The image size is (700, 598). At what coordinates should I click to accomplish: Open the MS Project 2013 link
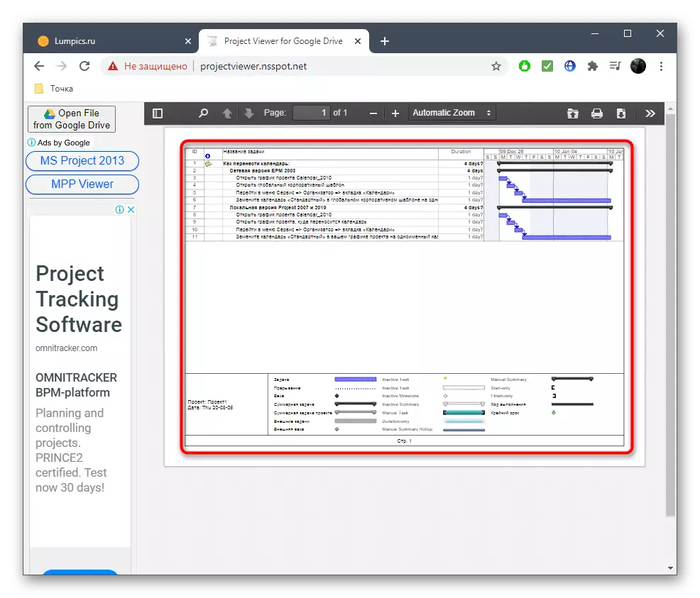point(82,161)
